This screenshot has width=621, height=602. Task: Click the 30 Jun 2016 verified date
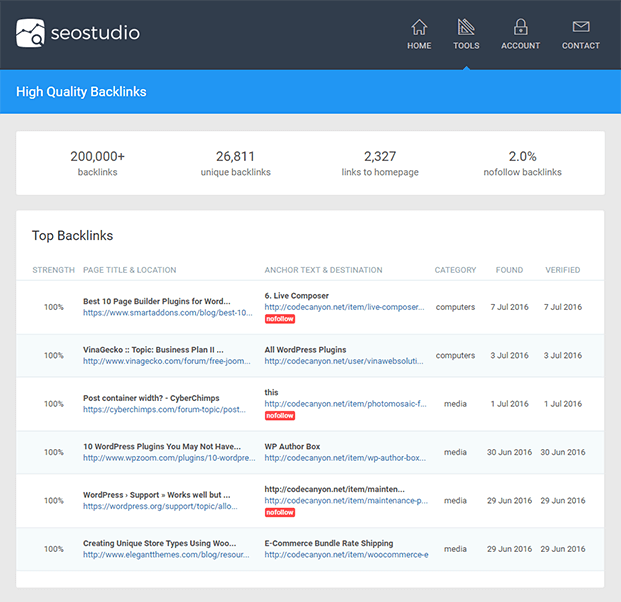563,452
